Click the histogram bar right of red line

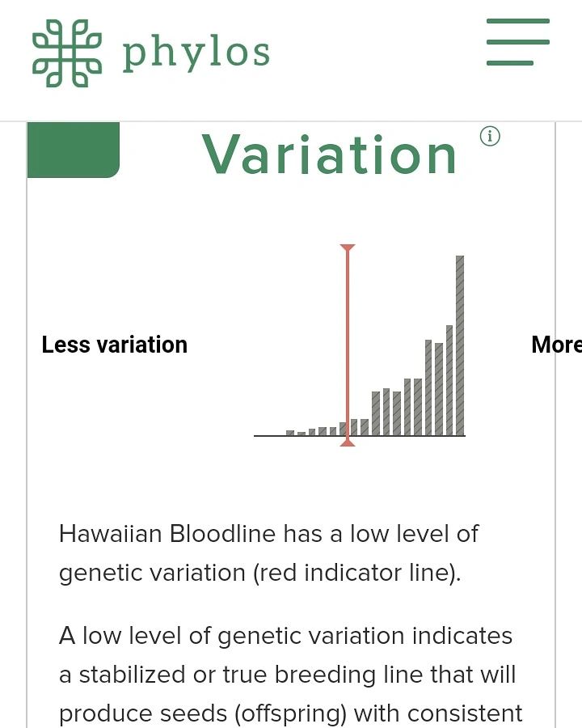pos(355,427)
